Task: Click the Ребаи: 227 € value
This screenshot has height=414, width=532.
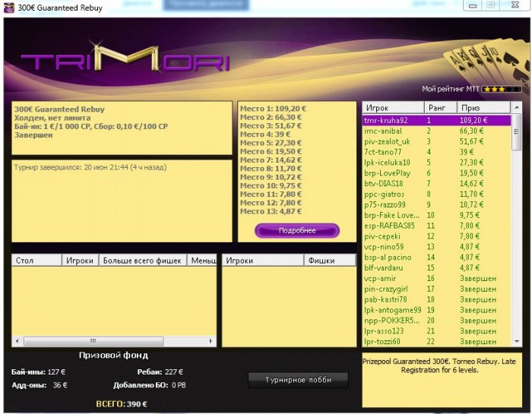Action: coord(160,372)
